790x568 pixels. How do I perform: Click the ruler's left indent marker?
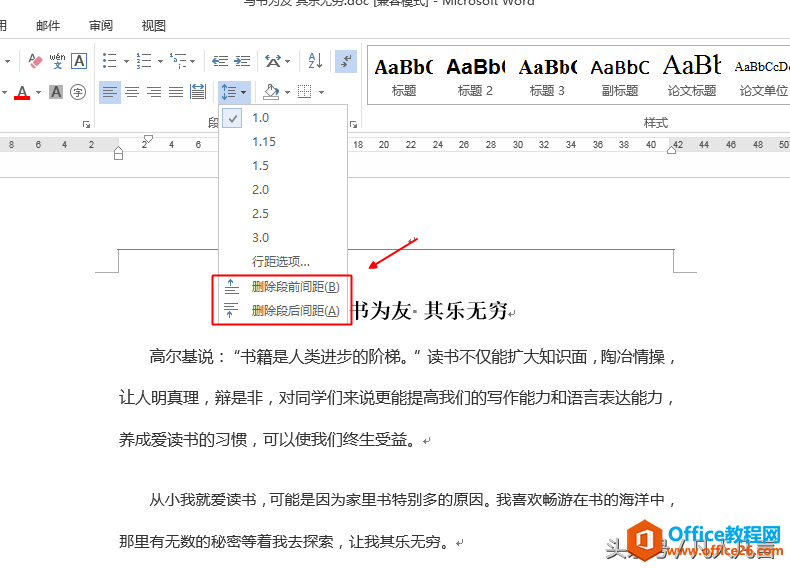[118, 153]
